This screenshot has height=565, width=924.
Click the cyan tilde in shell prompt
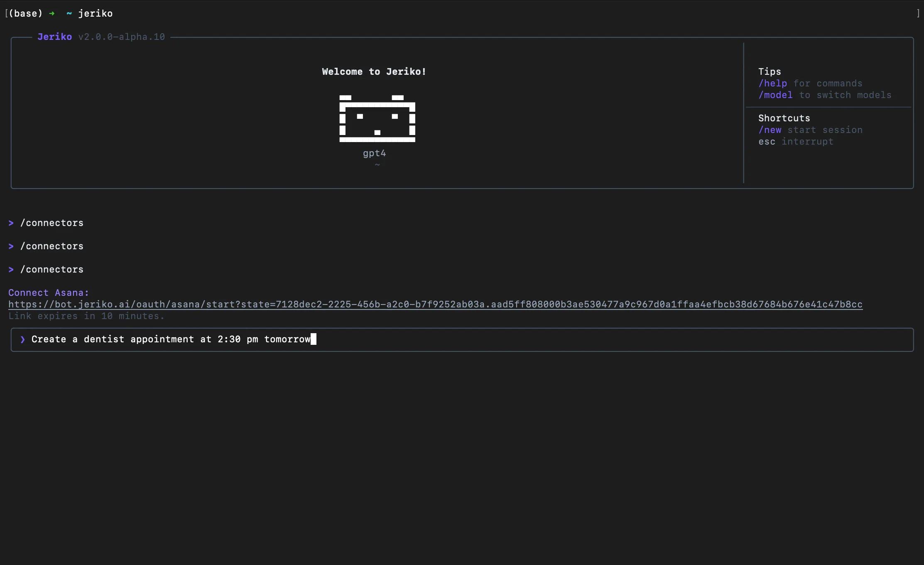tap(69, 14)
